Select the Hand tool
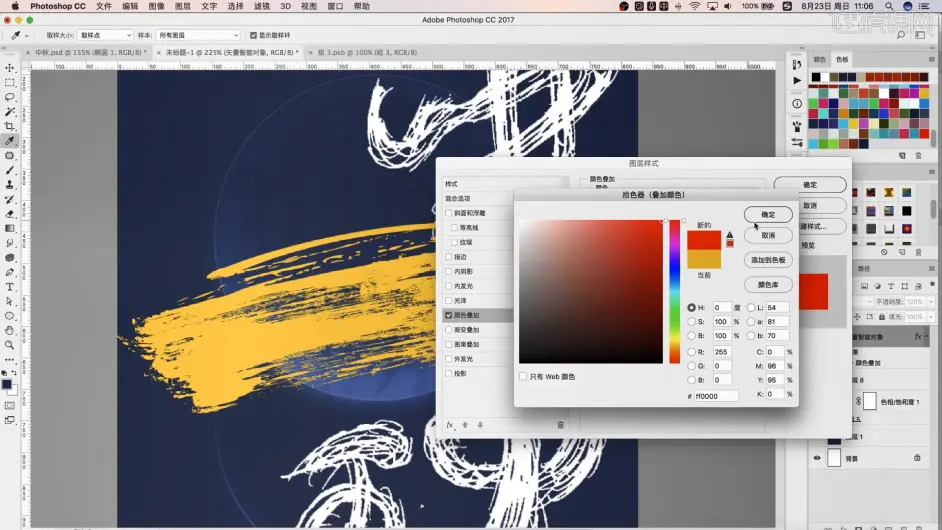942x530 pixels. [x=10, y=330]
